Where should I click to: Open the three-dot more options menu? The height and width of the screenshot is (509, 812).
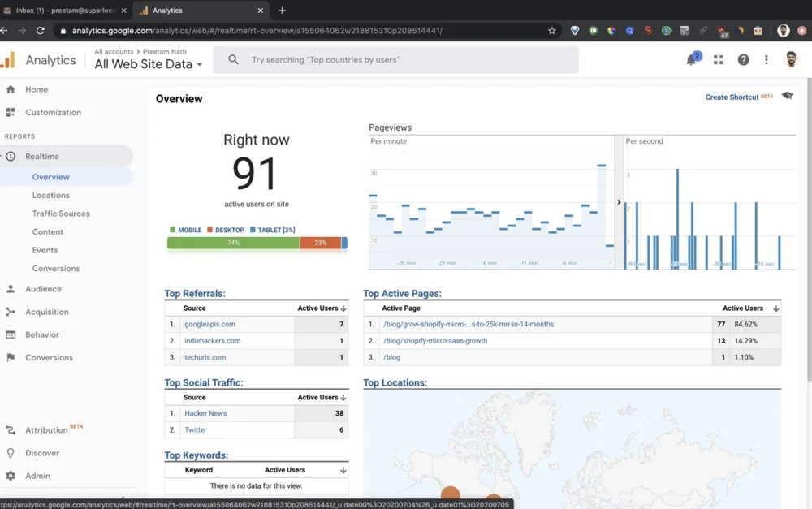pyautogui.click(x=766, y=60)
